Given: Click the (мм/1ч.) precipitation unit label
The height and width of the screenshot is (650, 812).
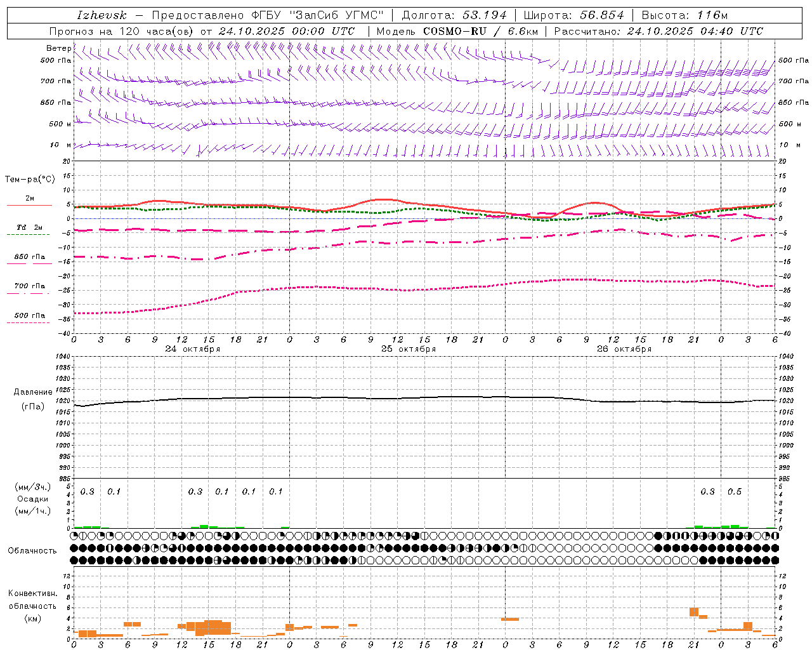Looking at the screenshot, I should pyautogui.click(x=33, y=511).
